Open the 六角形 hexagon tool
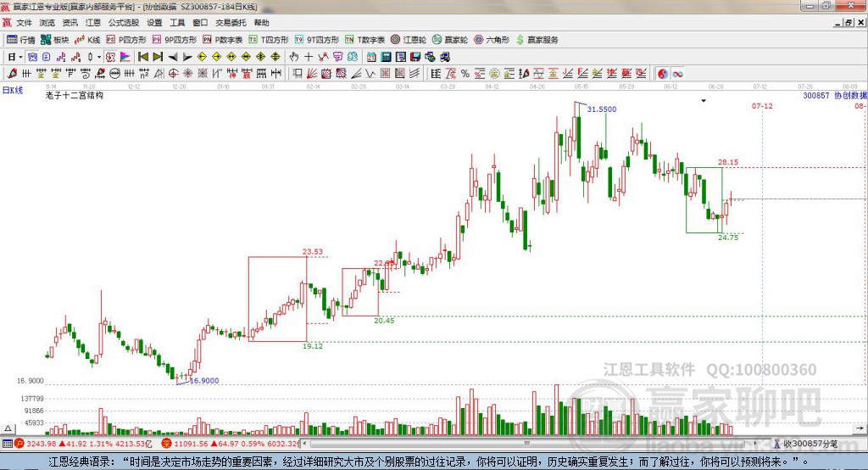The height and width of the screenshot is (470, 868). 492,39
